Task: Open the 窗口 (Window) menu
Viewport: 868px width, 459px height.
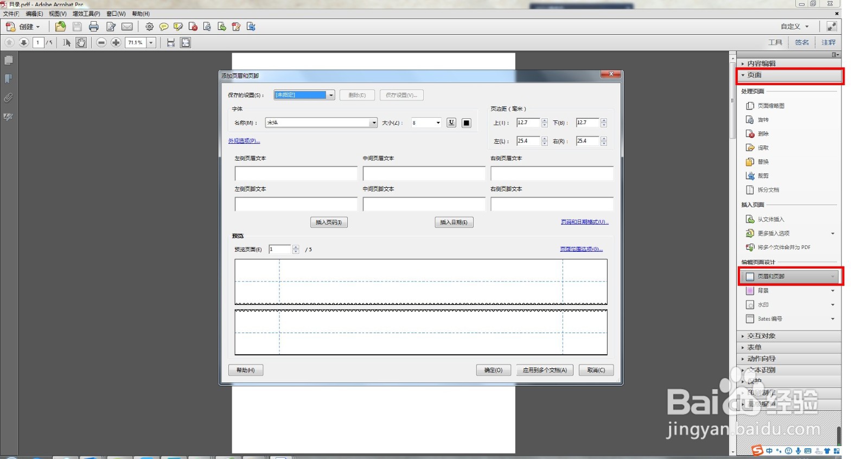Action: coord(116,14)
